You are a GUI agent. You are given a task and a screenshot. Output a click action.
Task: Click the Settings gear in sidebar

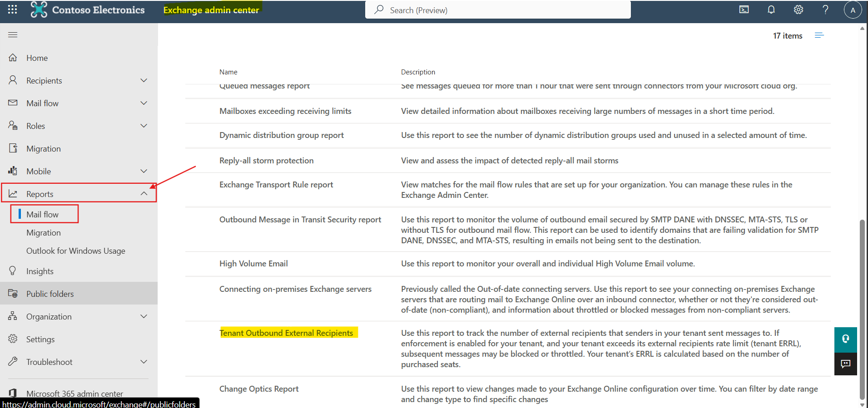click(x=13, y=339)
